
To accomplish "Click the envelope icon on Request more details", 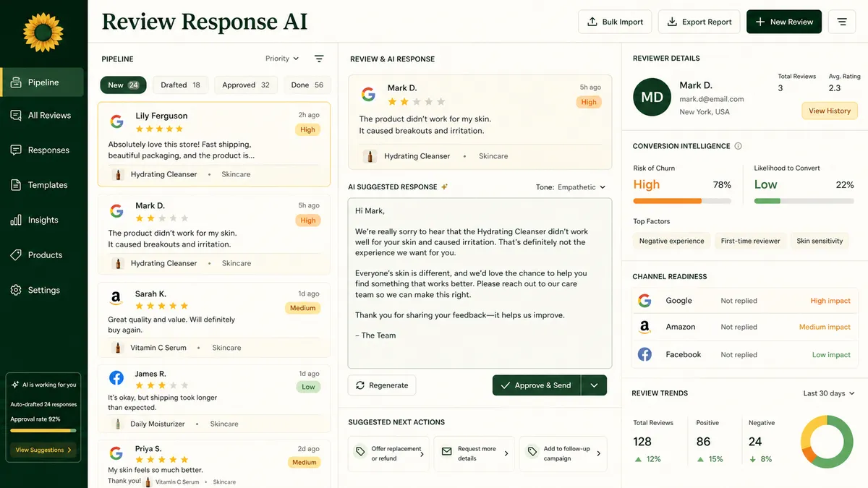I will [446, 453].
